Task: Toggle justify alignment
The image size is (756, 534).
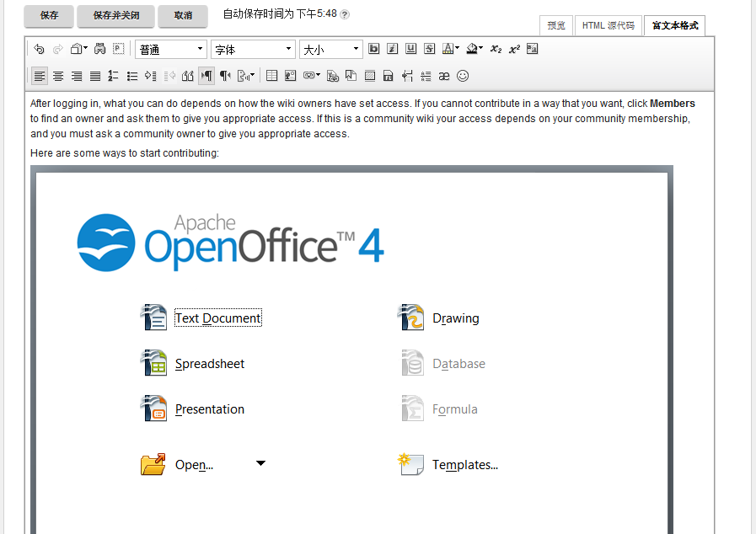Action: coord(95,76)
